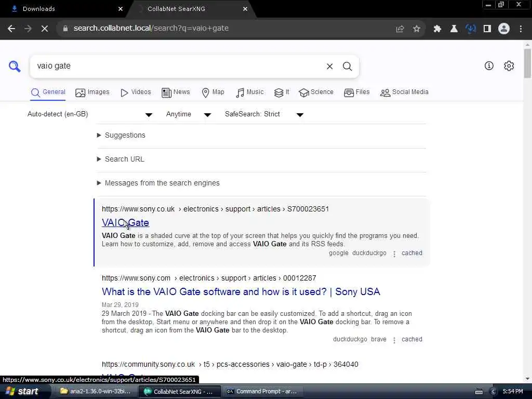The width and height of the screenshot is (532, 399).
Task: Switch to the Files category
Action: click(356, 92)
